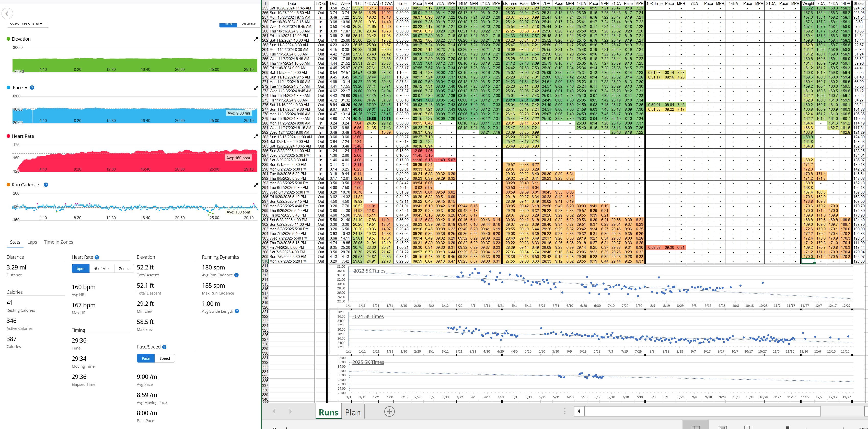Open help icon next to Avg Stride Length
The height and width of the screenshot is (429, 868).
237,311
